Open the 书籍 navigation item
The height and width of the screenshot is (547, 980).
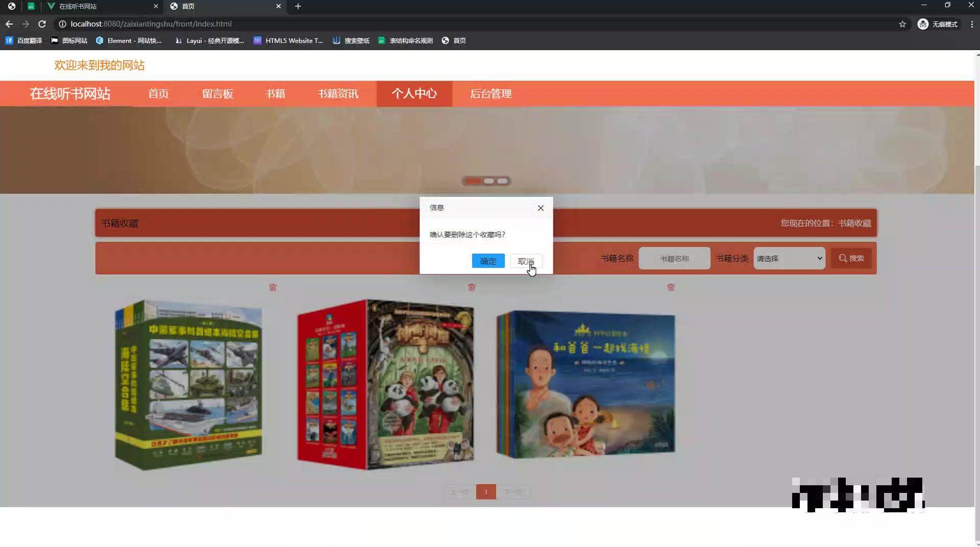[275, 93]
